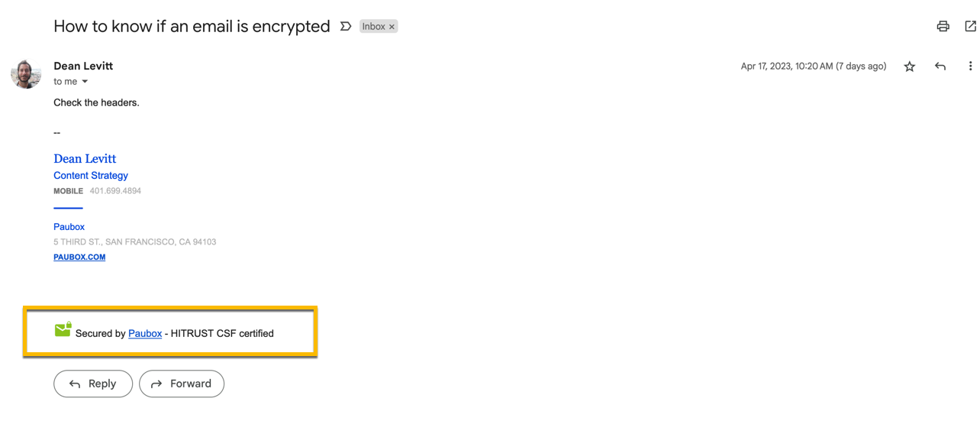Open the email in a new window
Screen dimensions: 980x421
tap(970, 27)
